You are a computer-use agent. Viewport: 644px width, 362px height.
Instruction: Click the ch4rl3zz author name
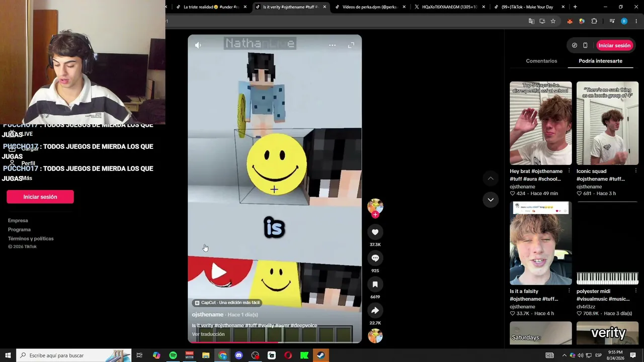586,307
